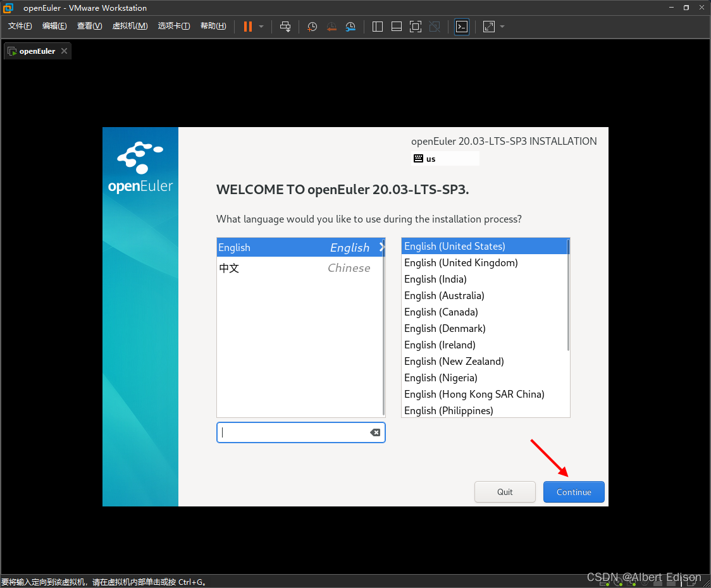Click the pause virtual machine icon
Image resolution: width=711 pixels, height=588 pixels.
[247, 27]
